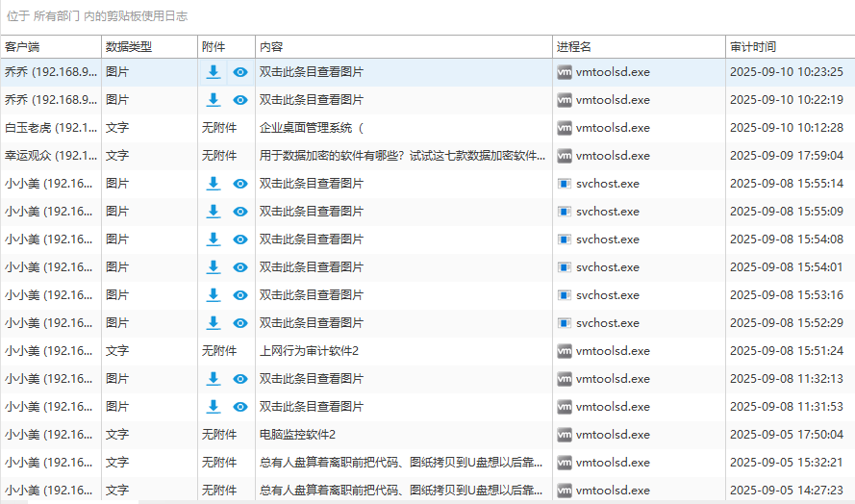Click 剪贴板使用日志 title text
This screenshot has height=504, width=855.
coord(147,16)
